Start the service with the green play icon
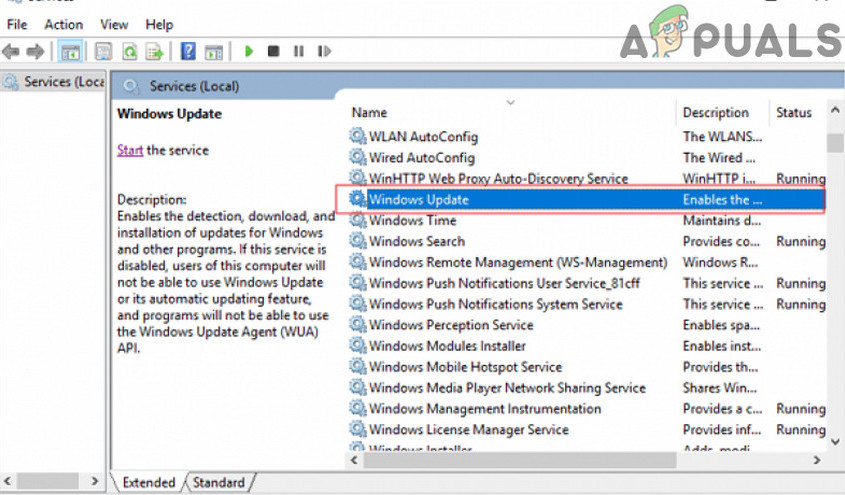The image size is (845, 495). coord(249,51)
